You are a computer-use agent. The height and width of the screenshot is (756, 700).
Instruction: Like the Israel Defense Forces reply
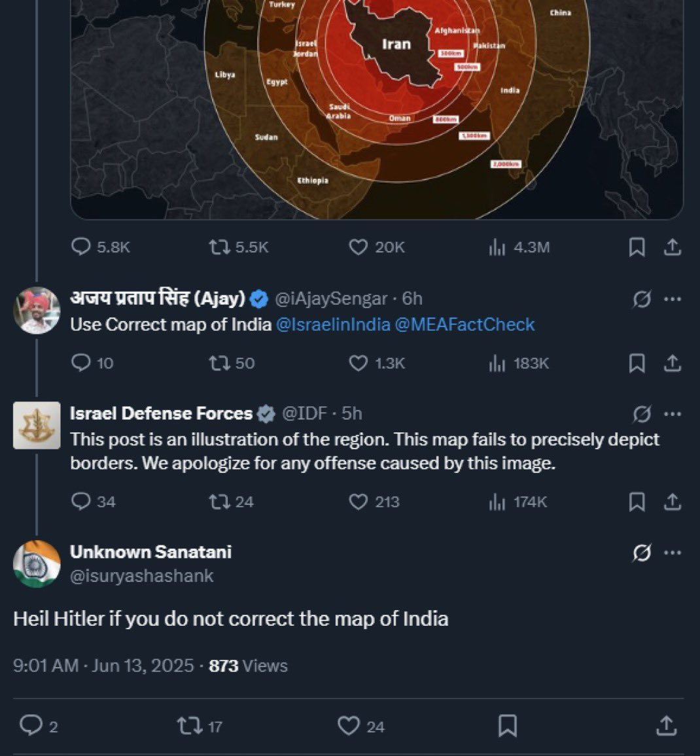tap(359, 502)
